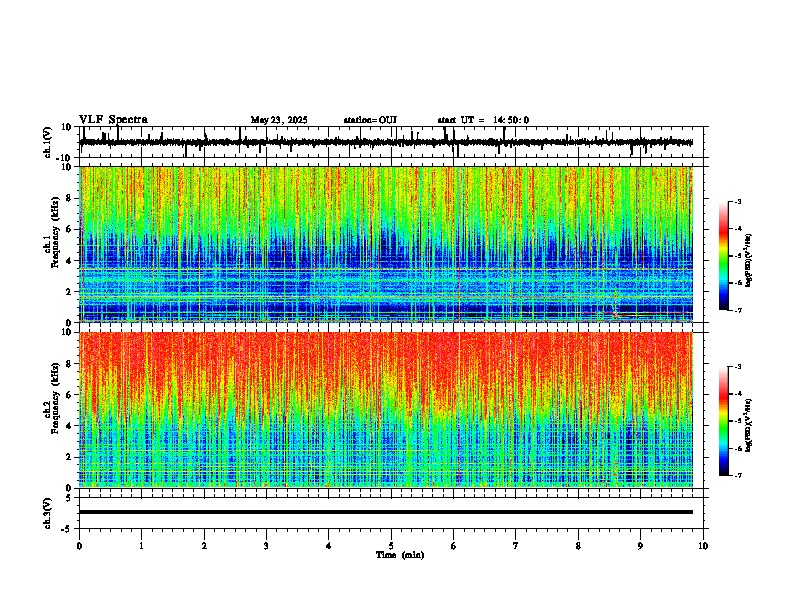Click the '8' kHz tick on ch.2 frequency axis
792x612 pixels.
coord(70,364)
